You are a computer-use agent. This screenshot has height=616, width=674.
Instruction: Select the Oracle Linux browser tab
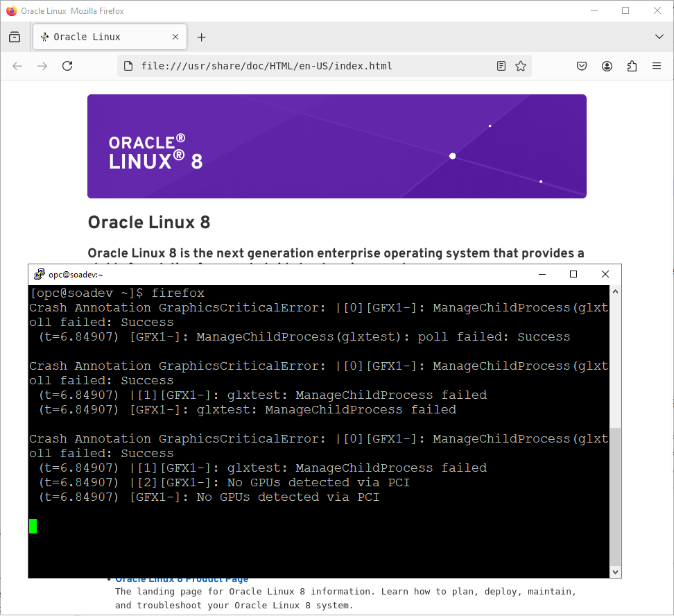(110, 37)
